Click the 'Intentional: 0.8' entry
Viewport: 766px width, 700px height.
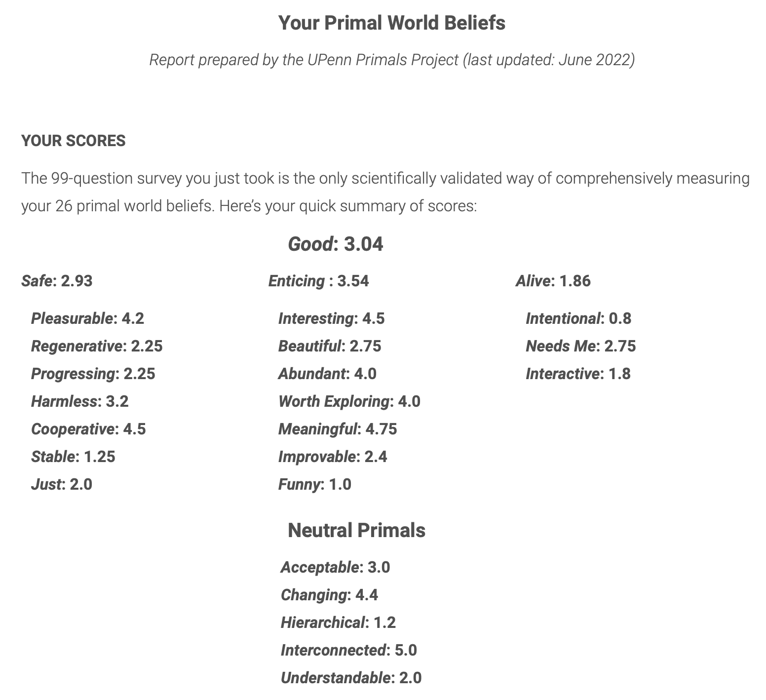[578, 318]
